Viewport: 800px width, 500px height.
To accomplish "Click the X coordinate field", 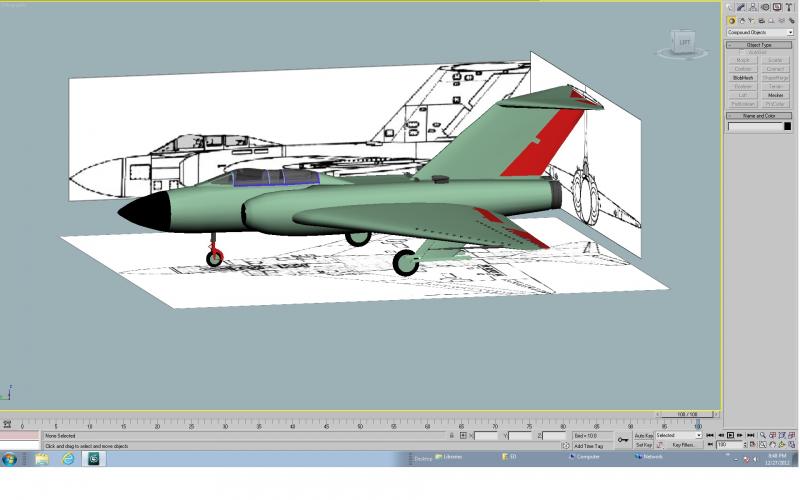I will [x=485, y=436].
